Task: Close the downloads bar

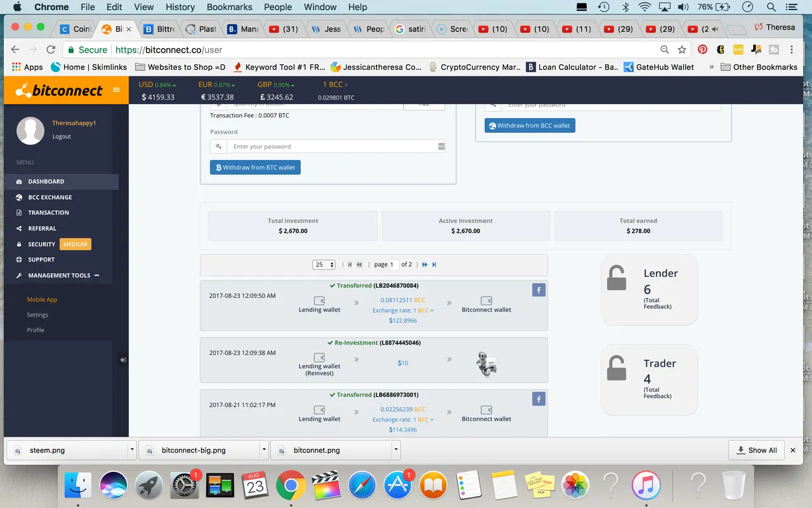Action: point(793,450)
